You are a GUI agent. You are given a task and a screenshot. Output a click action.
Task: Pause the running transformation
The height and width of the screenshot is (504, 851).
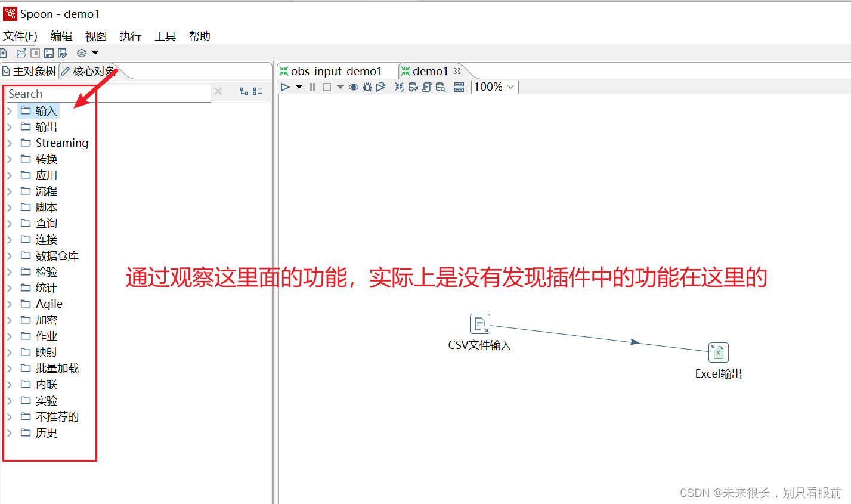pos(312,87)
